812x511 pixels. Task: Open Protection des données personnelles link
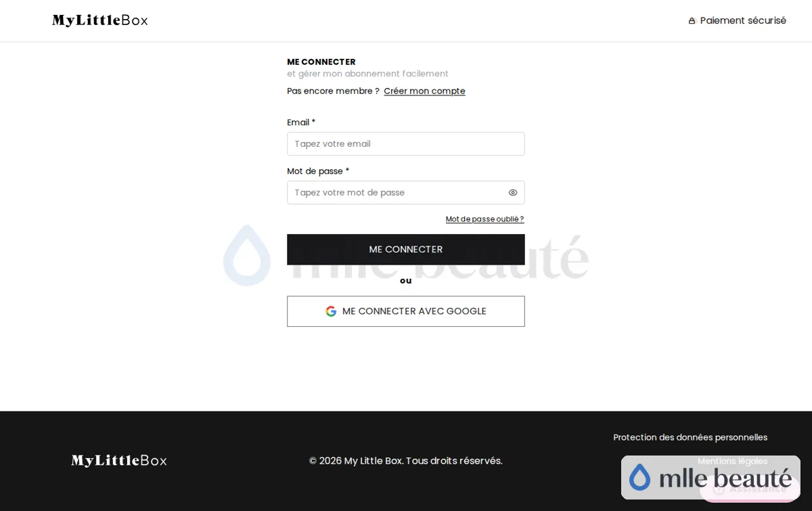690,437
